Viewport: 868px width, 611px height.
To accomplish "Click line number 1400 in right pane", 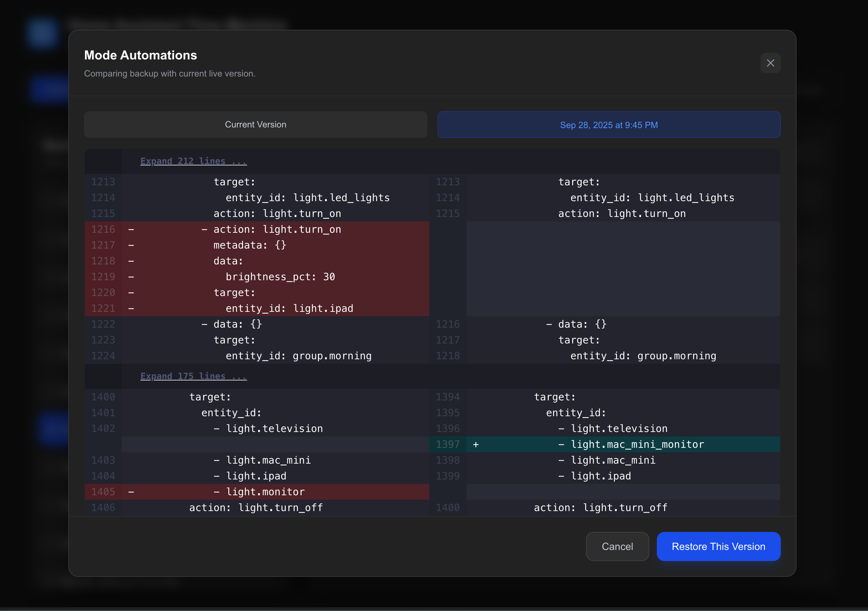I will click(x=448, y=508).
